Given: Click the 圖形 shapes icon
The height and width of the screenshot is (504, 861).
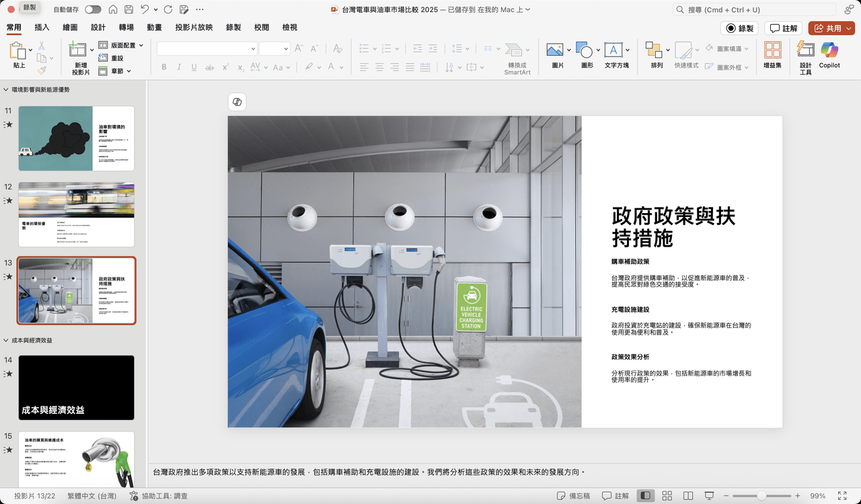Looking at the screenshot, I should pos(584,50).
